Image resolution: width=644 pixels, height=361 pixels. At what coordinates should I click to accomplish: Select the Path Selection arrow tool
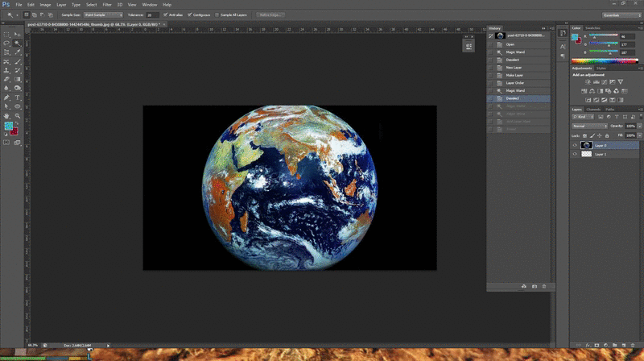6,106
